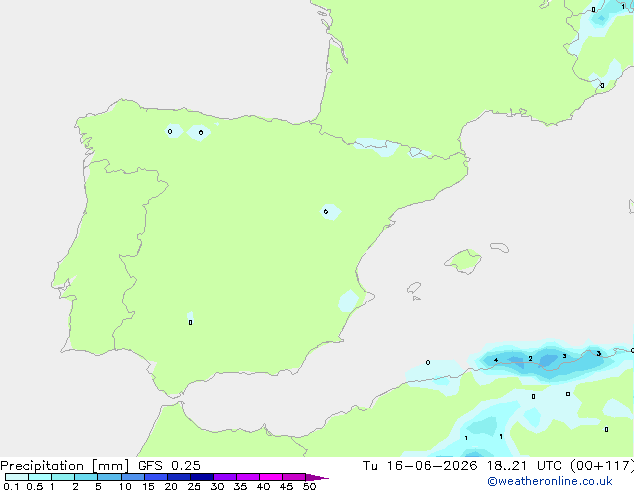Click the legend label '35'
634x490 pixels.
[240, 486]
